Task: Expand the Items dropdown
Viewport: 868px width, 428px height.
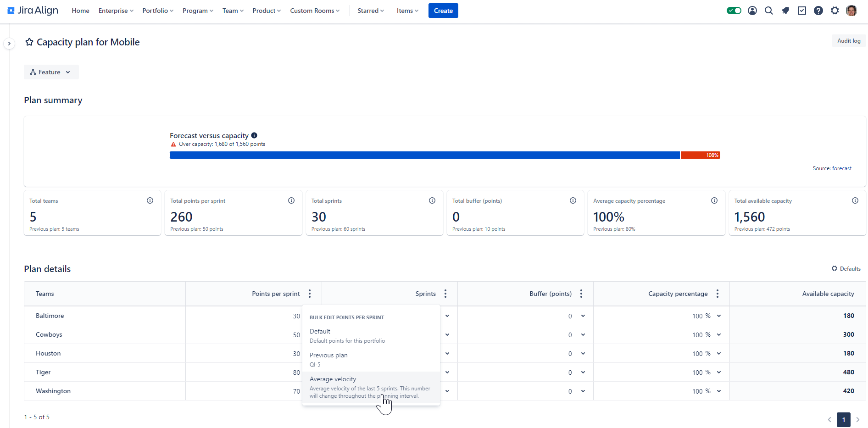Action: click(x=407, y=11)
